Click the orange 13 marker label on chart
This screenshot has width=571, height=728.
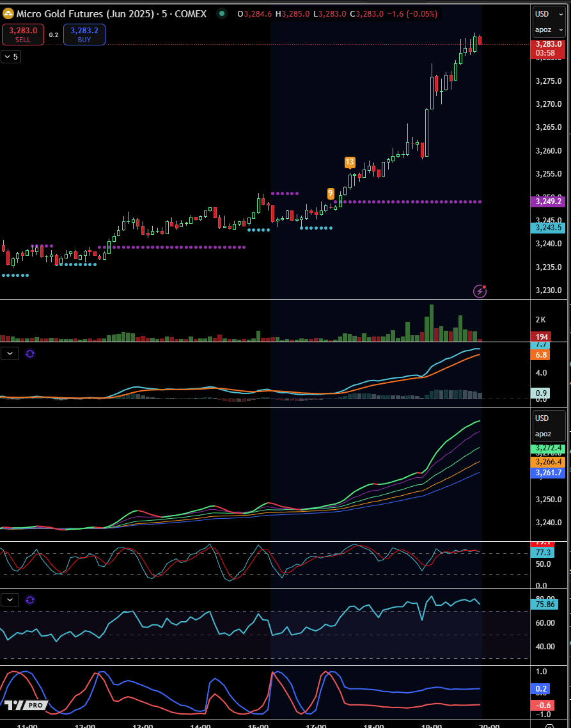pyautogui.click(x=350, y=162)
